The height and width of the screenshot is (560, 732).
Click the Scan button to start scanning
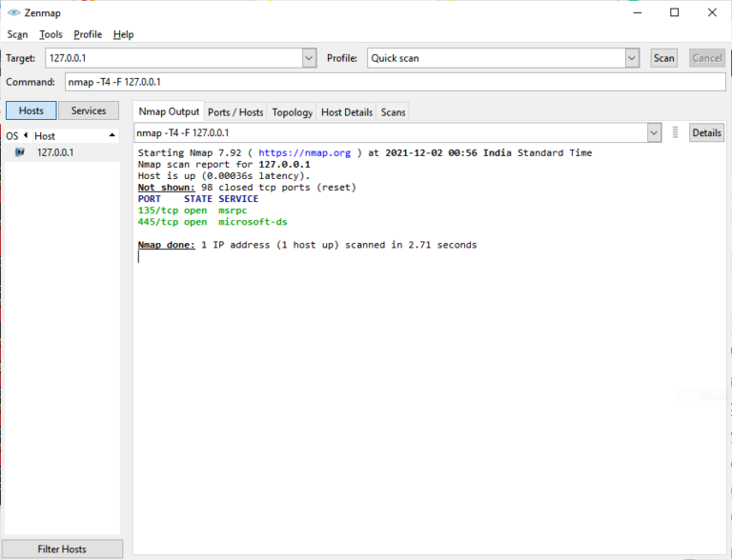(x=663, y=58)
